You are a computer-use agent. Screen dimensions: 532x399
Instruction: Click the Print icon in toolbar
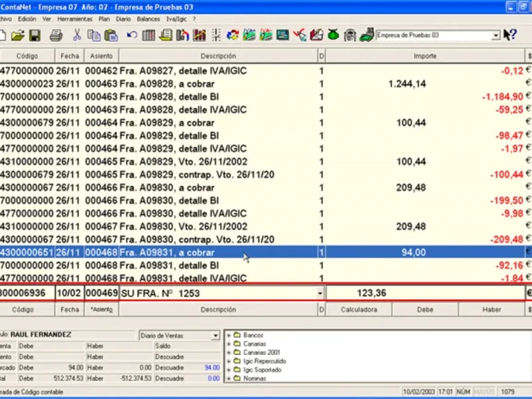pos(55,35)
